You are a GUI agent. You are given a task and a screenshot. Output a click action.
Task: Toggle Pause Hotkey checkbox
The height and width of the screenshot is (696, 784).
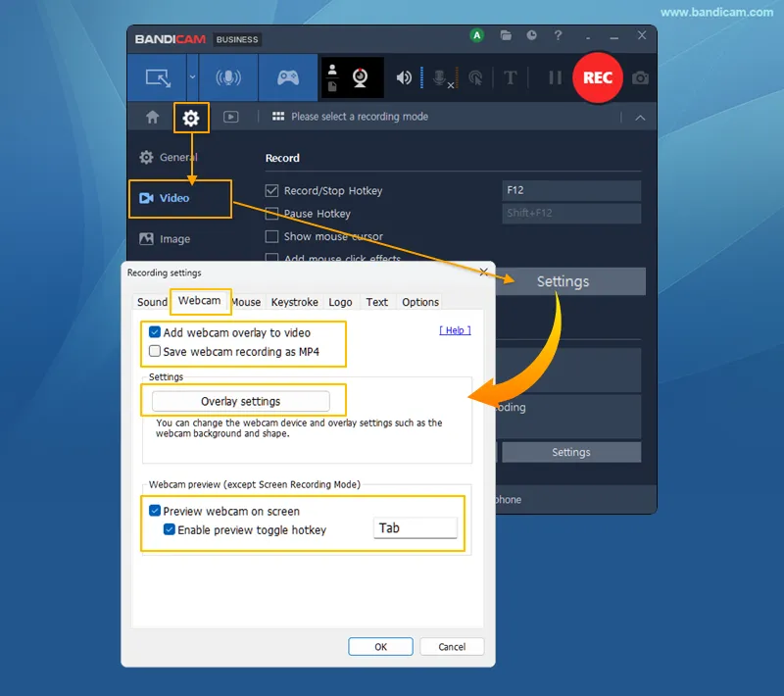click(x=271, y=214)
